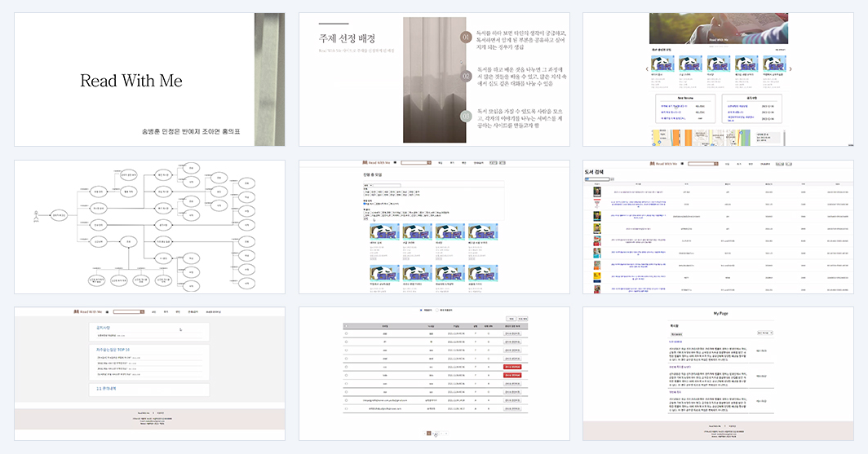Click the Read With Me logo on the 공지사항 page

(88, 312)
